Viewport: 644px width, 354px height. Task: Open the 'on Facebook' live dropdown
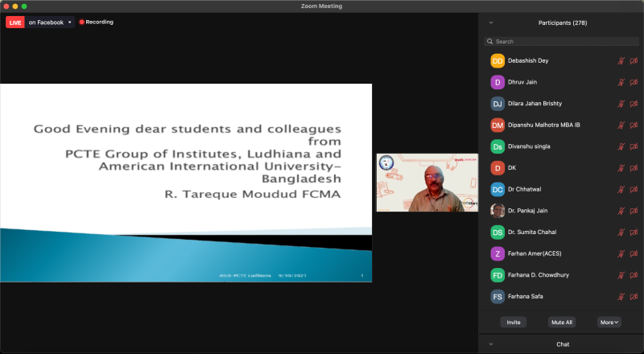pos(69,23)
